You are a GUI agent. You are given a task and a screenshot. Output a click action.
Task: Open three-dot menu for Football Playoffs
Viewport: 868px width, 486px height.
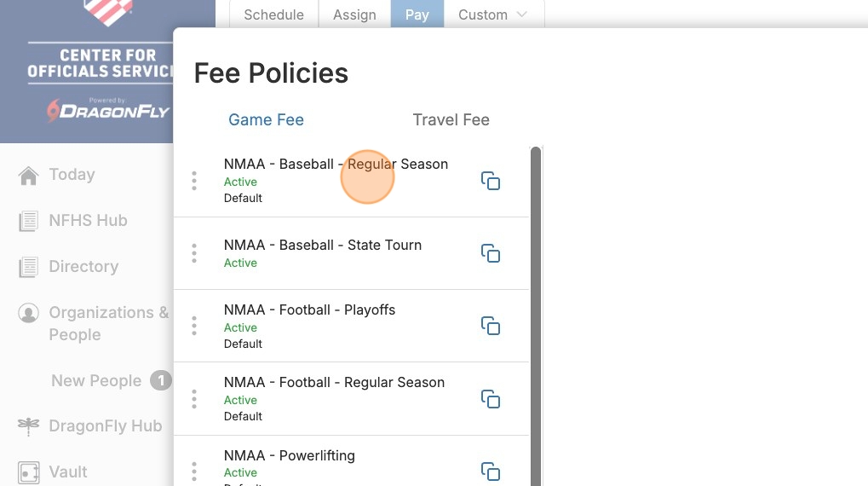click(x=194, y=326)
